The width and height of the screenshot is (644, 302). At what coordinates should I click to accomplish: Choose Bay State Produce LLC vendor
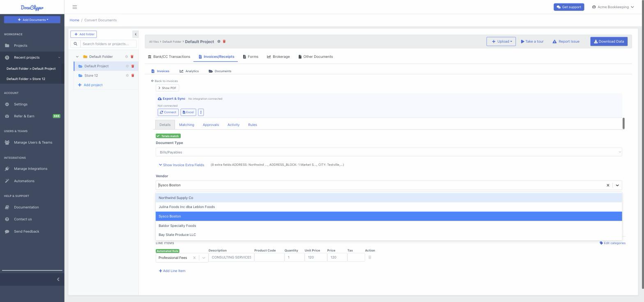(389, 235)
